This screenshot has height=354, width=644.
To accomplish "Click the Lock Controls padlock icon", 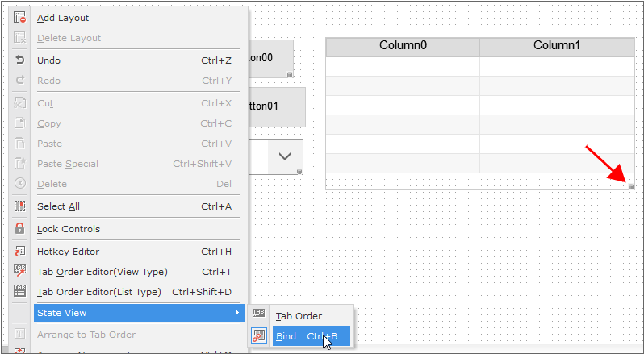I will click(20, 229).
